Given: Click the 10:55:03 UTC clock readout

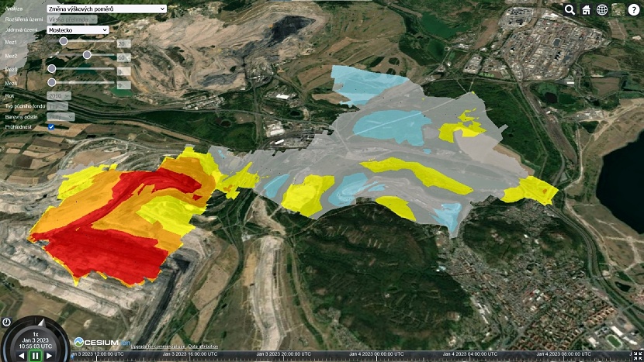Looking at the screenshot, I should (x=36, y=346).
